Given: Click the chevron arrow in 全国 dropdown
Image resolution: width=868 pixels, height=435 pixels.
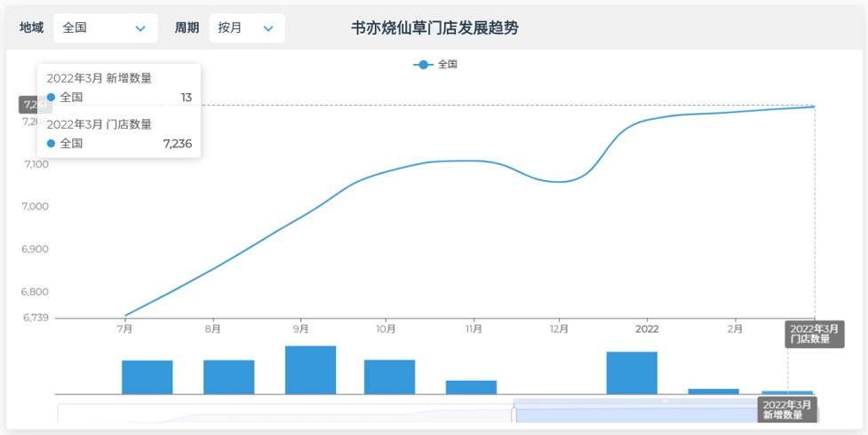Looking at the screenshot, I should pyautogui.click(x=139, y=28).
